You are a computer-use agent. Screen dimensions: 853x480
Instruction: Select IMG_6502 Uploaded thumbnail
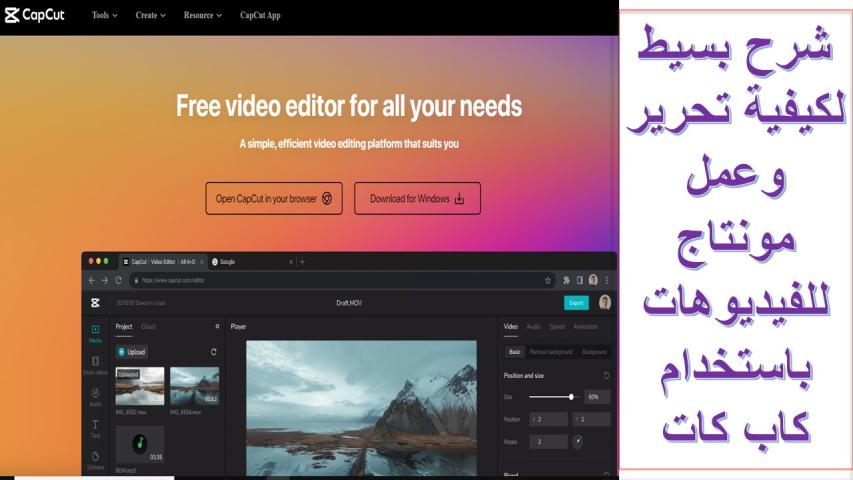[x=140, y=386]
